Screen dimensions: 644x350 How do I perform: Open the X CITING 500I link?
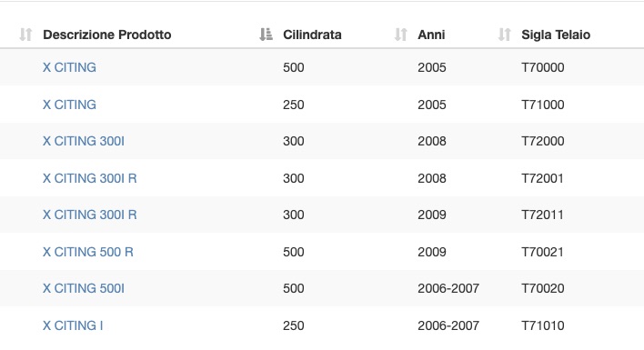coord(84,288)
